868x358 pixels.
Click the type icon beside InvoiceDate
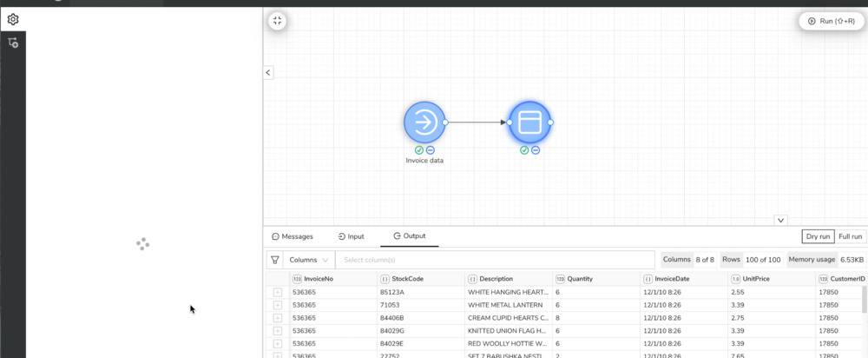tap(648, 279)
